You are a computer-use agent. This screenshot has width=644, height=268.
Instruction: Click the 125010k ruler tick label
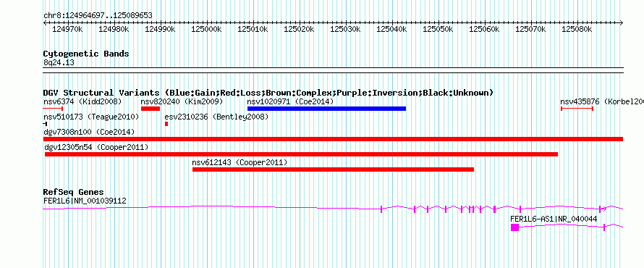tap(253, 29)
